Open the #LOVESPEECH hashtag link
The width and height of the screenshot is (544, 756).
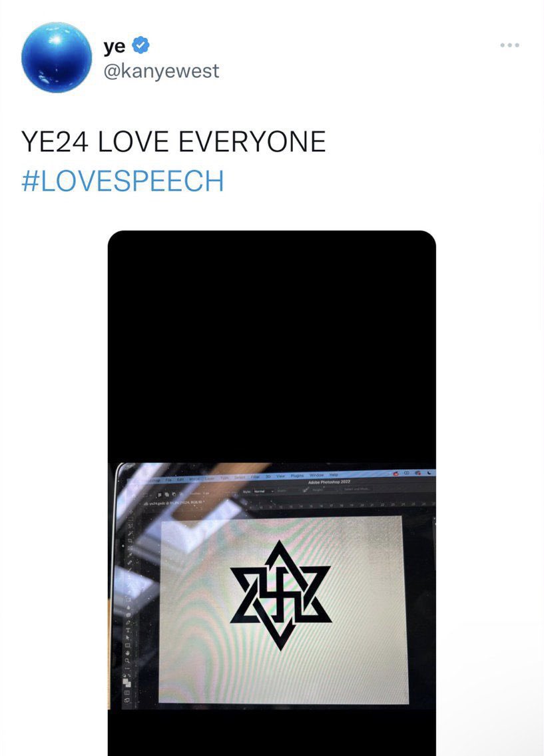(123, 181)
